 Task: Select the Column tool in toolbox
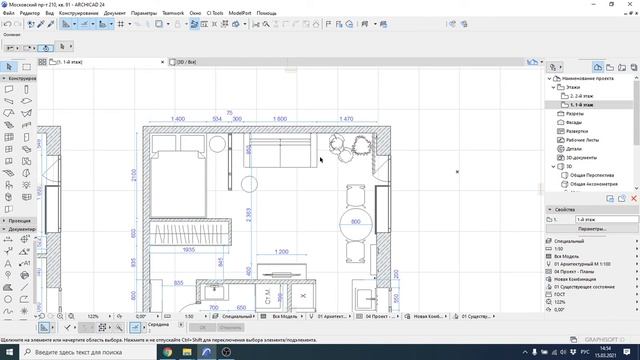(x=26, y=89)
